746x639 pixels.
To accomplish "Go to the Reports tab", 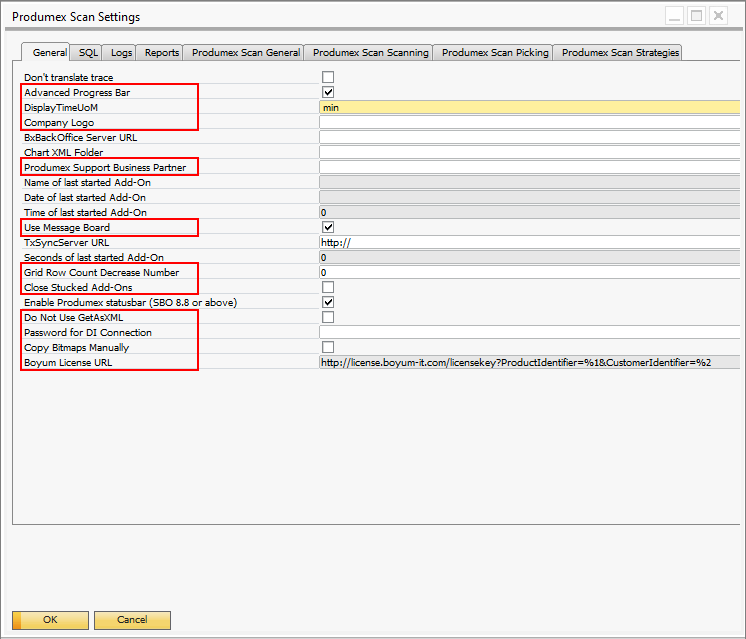I will (x=161, y=53).
